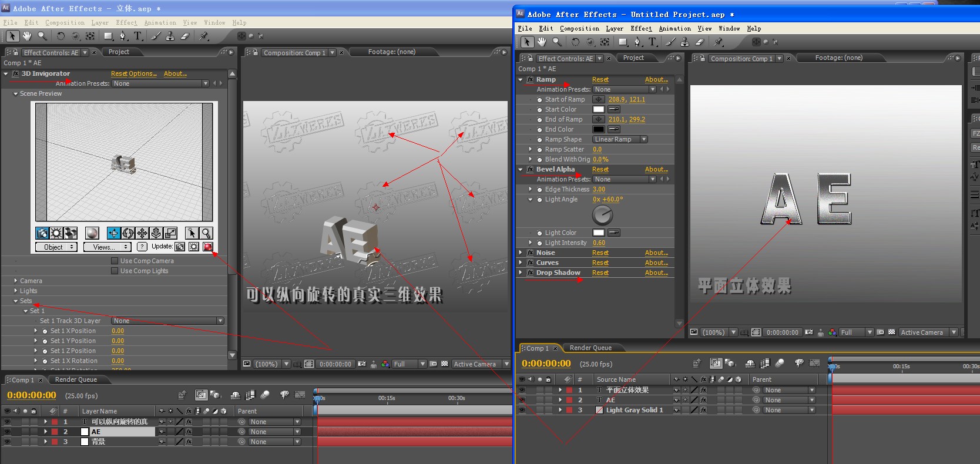Screen dimensions: 980x464
Task: Click the sphere material icon in Invigorator preview
Action: (92, 233)
